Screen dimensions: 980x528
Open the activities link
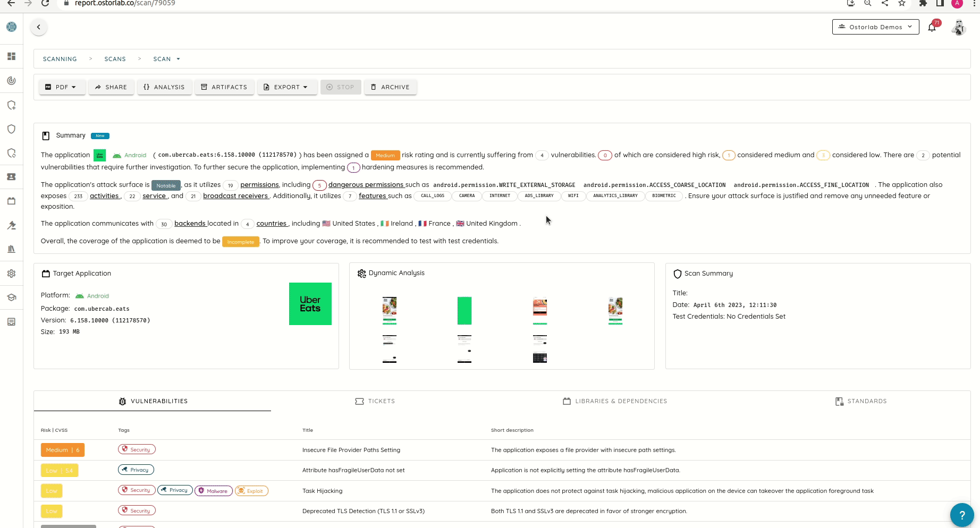pyautogui.click(x=104, y=196)
